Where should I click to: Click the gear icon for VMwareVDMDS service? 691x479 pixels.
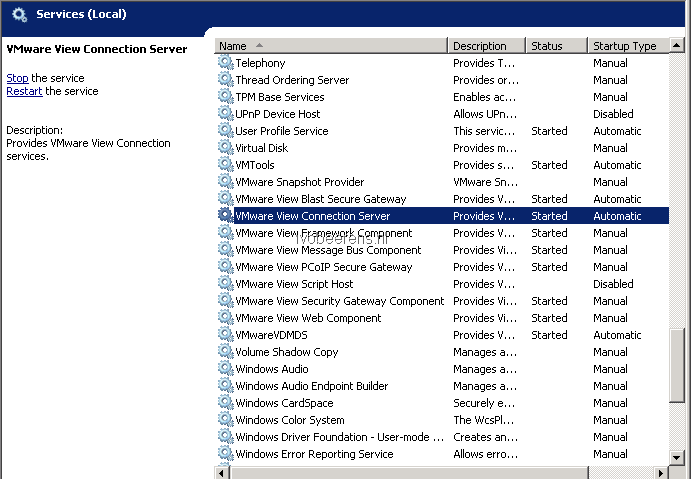click(226, 334)
